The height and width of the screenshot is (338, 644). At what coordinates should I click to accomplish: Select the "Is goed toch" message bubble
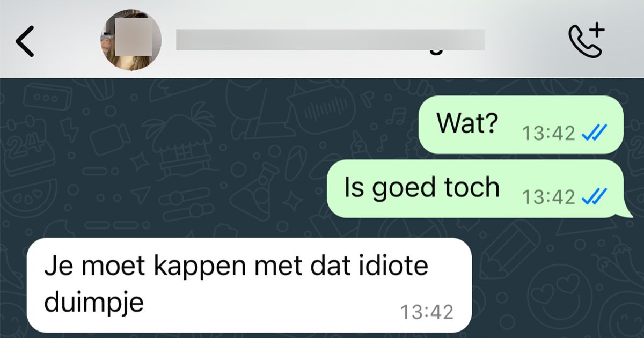pos(475,189)
